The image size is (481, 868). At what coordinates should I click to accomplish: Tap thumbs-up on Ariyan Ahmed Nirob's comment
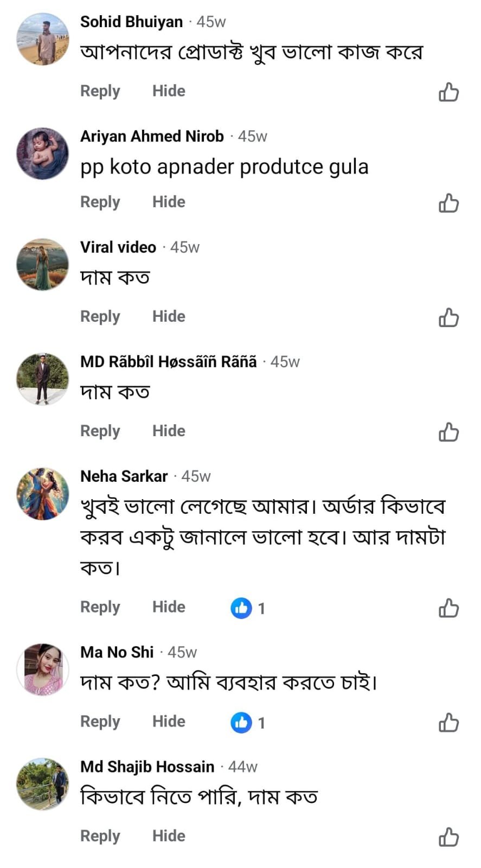448,203
